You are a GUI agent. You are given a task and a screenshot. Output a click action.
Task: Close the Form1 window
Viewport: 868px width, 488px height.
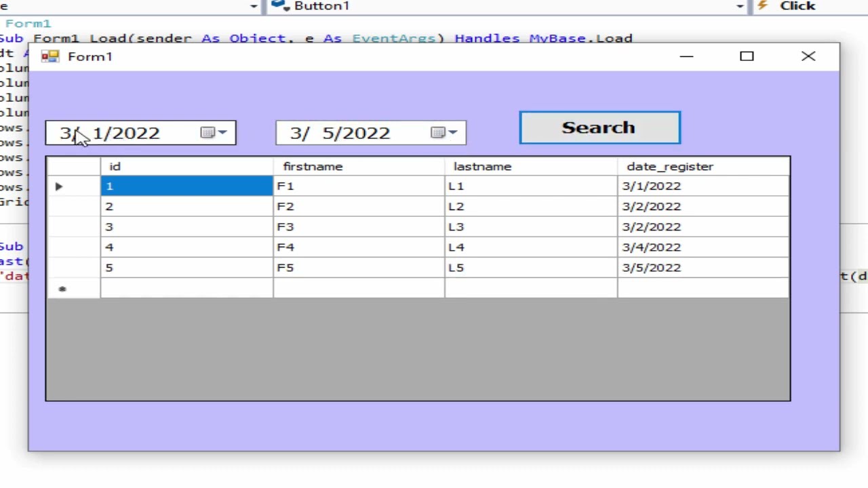pos(808,57)
